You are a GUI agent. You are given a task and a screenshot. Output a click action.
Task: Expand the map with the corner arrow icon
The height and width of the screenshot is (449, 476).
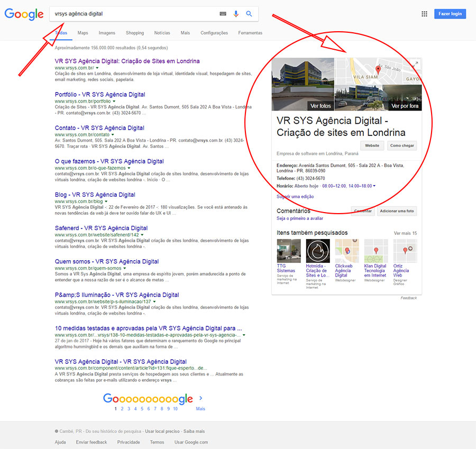coord(415,64)
